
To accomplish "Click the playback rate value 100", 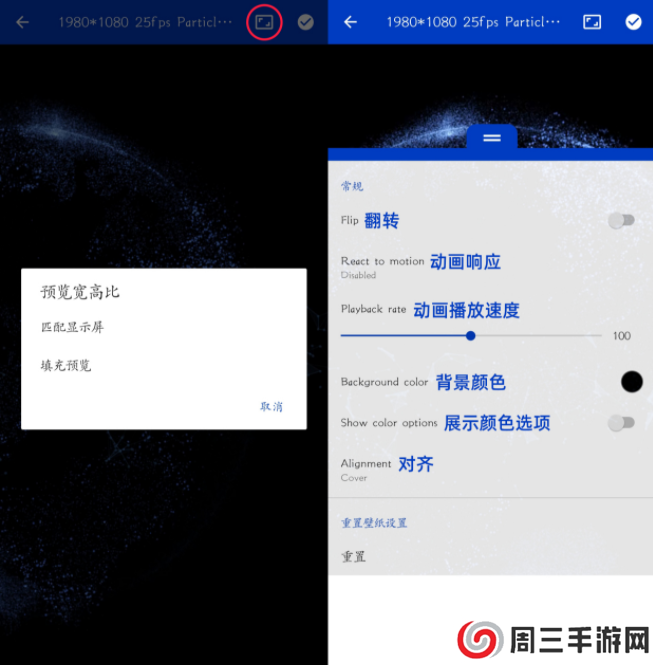I will pyautogui.click(x=622, y=336).
